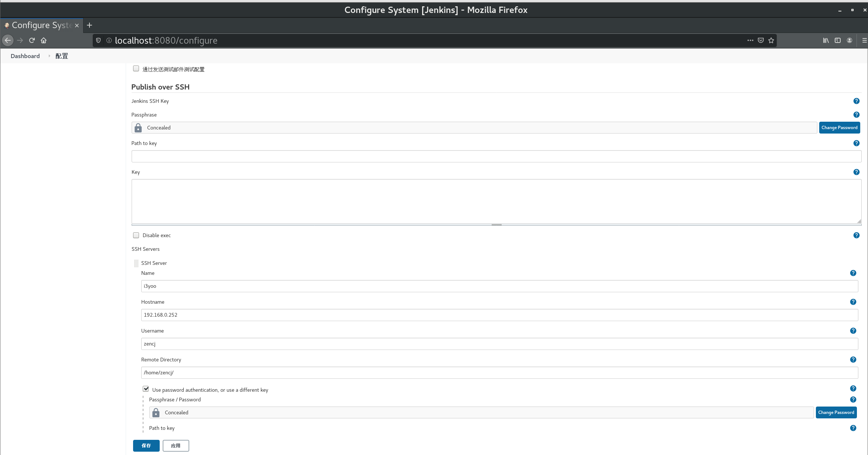Go back with browser back arrow
The height and width of the screenshot is (455, 868).
pos(8,40)
